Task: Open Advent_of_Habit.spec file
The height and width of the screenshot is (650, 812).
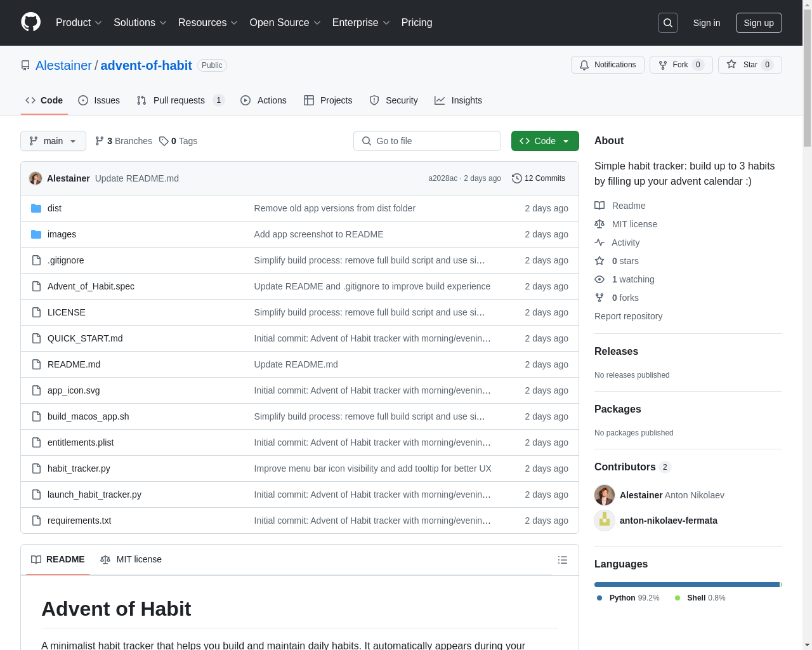Action: [x=91, y=286]
